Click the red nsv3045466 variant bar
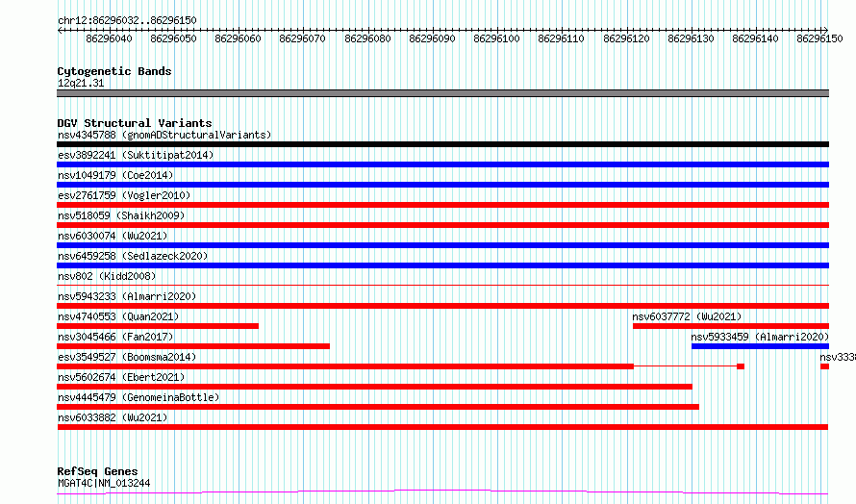Viewport: 856px width, 504px height. tap(193, 346)
